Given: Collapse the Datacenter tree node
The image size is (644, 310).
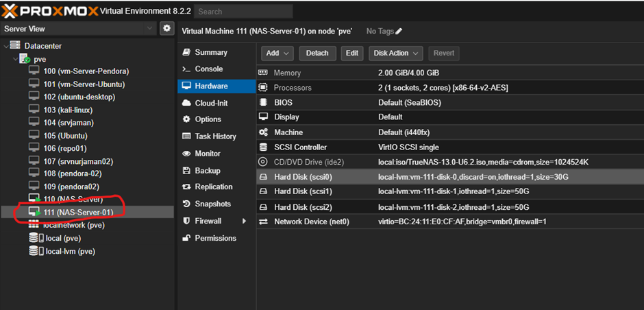Looking at the screenshot, I should pyautogui.click(x=6, y=45).
